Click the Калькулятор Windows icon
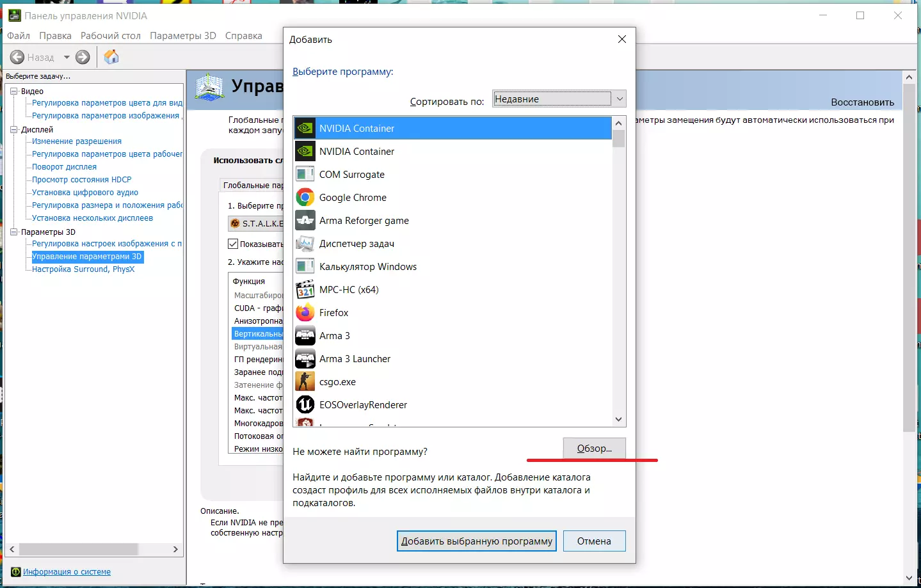This screenshot has height=588, width=921. click(305, 267)
